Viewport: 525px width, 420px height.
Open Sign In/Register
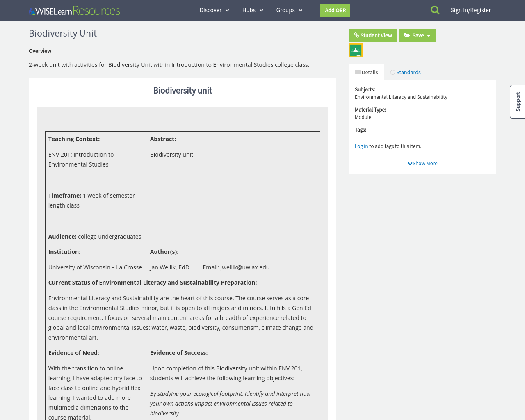(470, 9)
